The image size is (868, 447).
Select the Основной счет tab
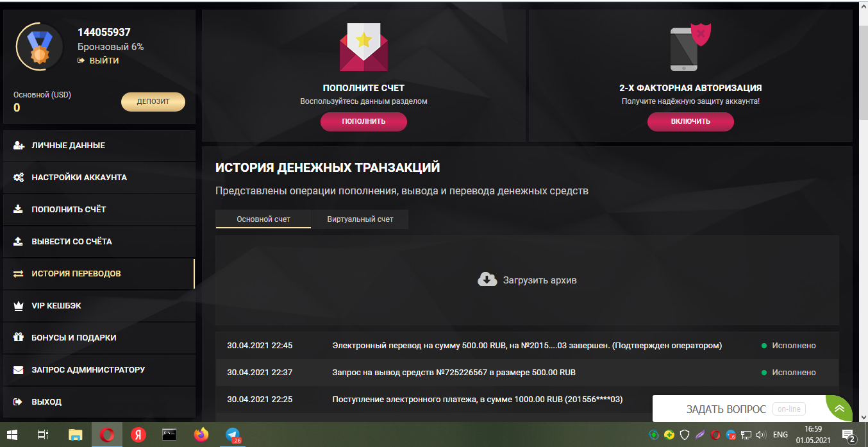point(263,219)
